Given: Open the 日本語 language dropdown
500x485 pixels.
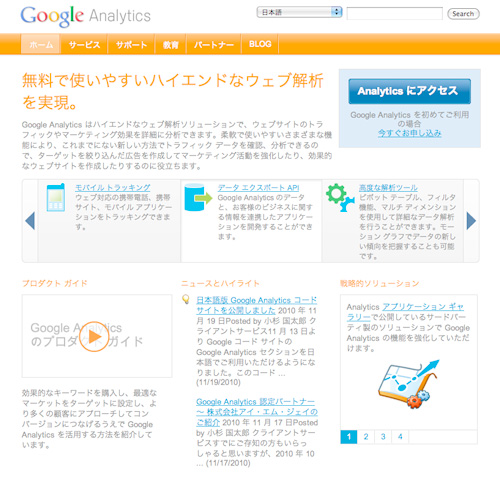Looking at the screenshot, I should (299, 12).
